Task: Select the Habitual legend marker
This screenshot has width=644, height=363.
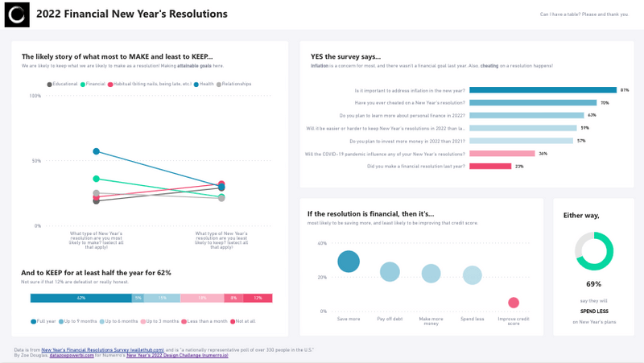Action: pos(110,85)
